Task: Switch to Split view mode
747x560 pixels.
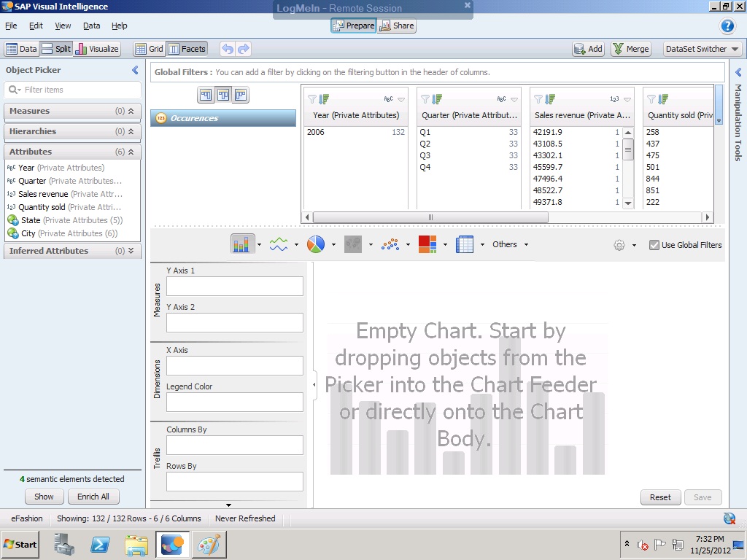Action: (x=56, y=49)
